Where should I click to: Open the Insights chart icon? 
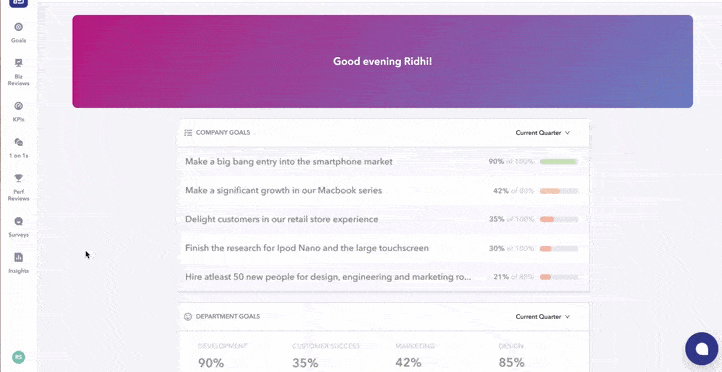(18, 257)
